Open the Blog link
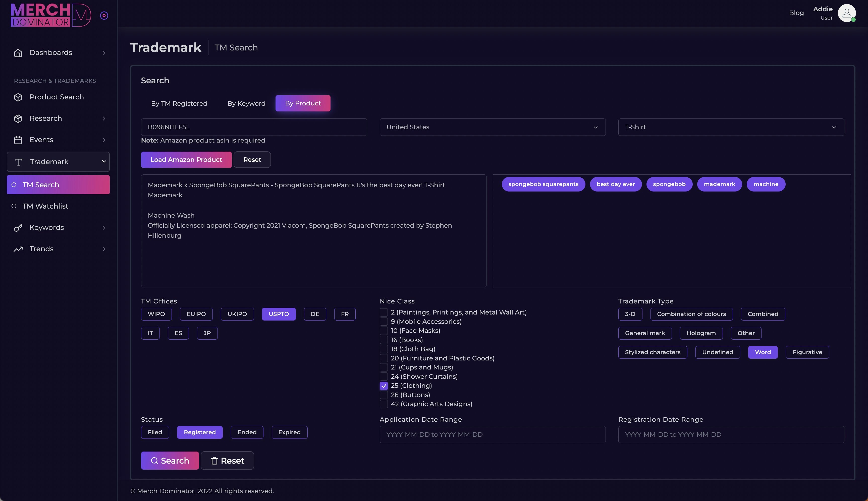Image resolution: width=868 pixels, height=501 pixels. 796,13
